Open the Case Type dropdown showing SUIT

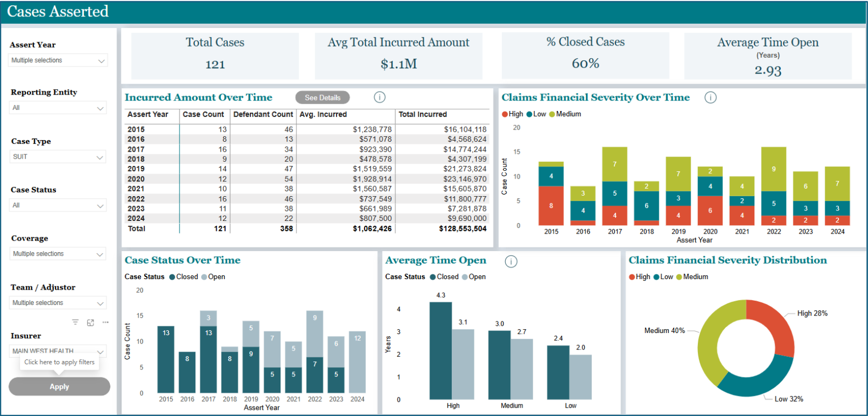(58, 157)
